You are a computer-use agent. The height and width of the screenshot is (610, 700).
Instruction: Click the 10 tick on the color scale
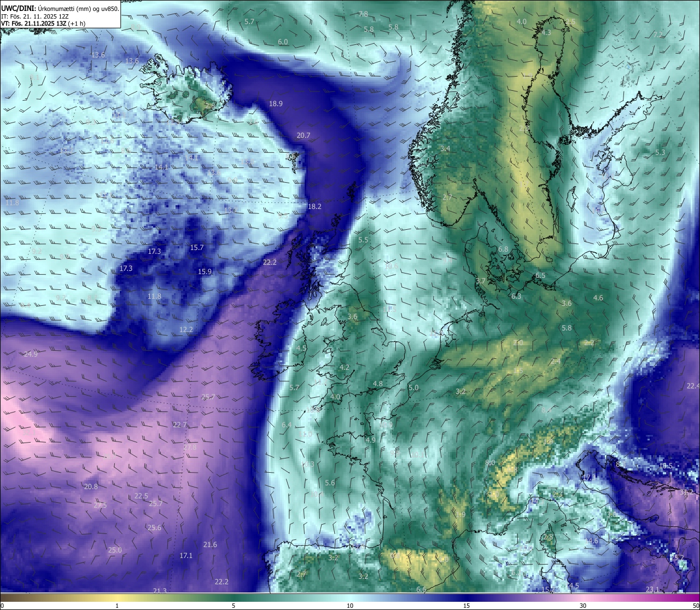click(350, 606)
